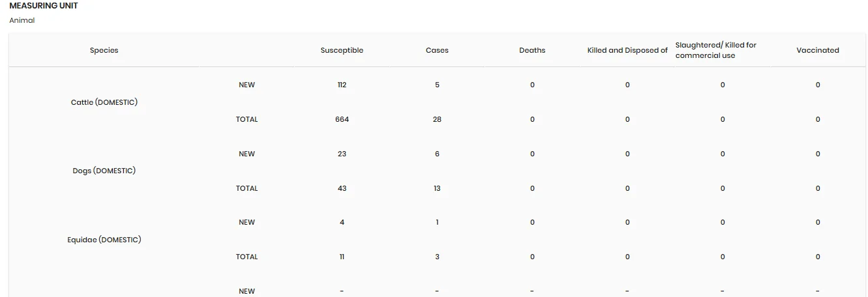Viewport: 868px width, 297px height.
Task: Click Dogs new susceptible value 23
Action: 342,154
